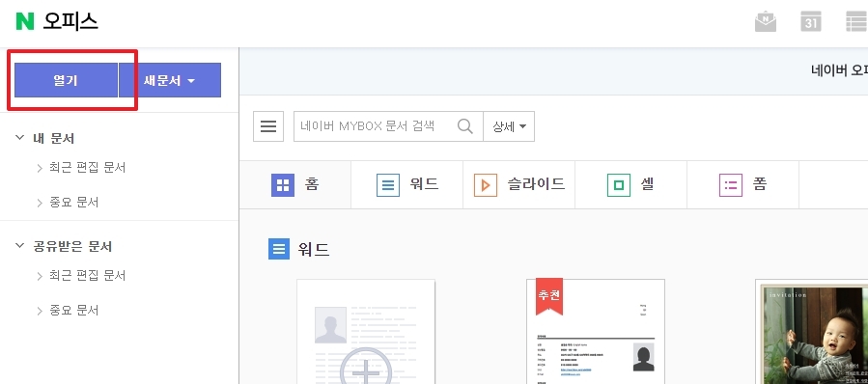Select the baby invitation template thumbnail
Screen dimensions: 868x384
point(812,332)
